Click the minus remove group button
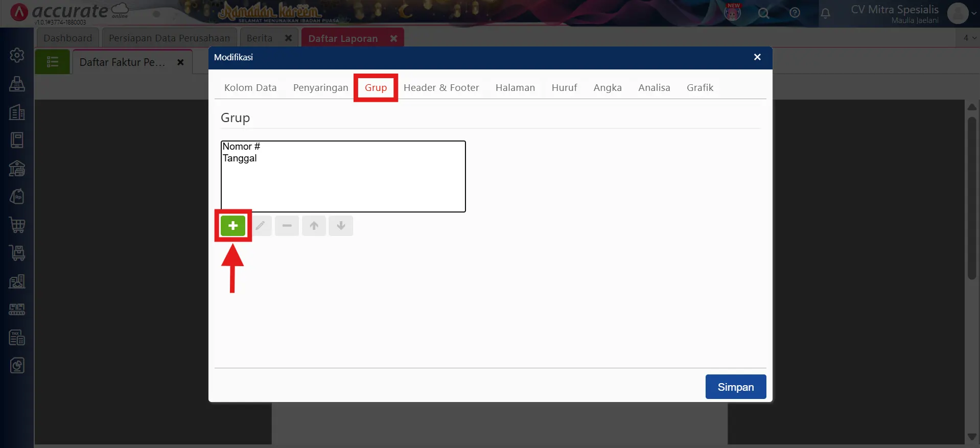The height and width of the screenshot is (448, 980). coord(287,226)
